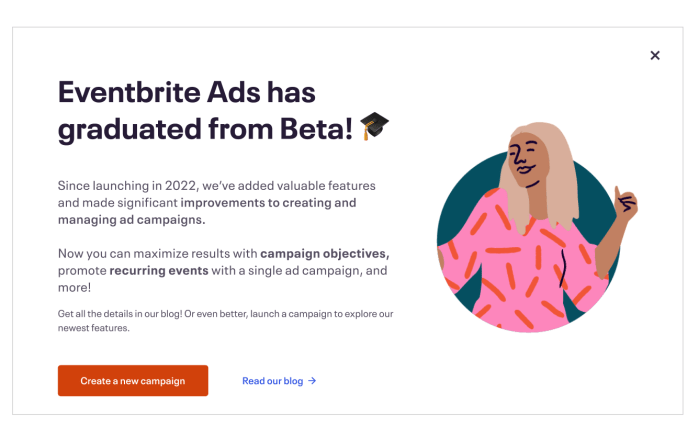
Task: Click the arrow icon beside Read our blog
Action: [x=313, y=381]
